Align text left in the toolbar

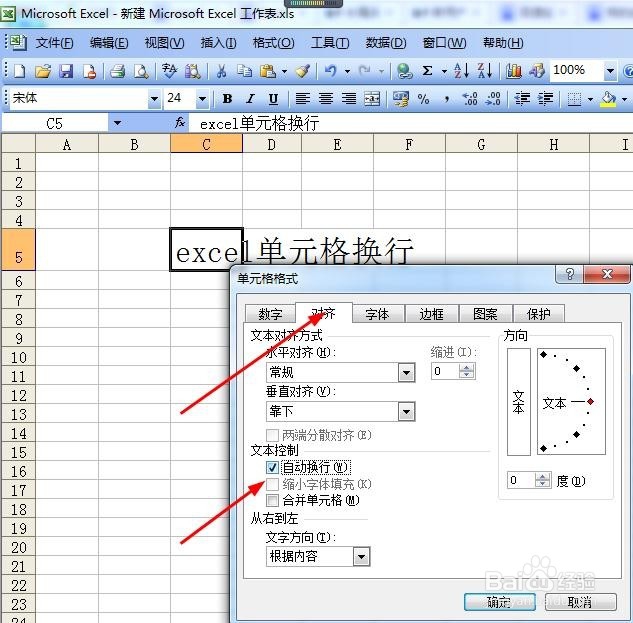(302, 99)
